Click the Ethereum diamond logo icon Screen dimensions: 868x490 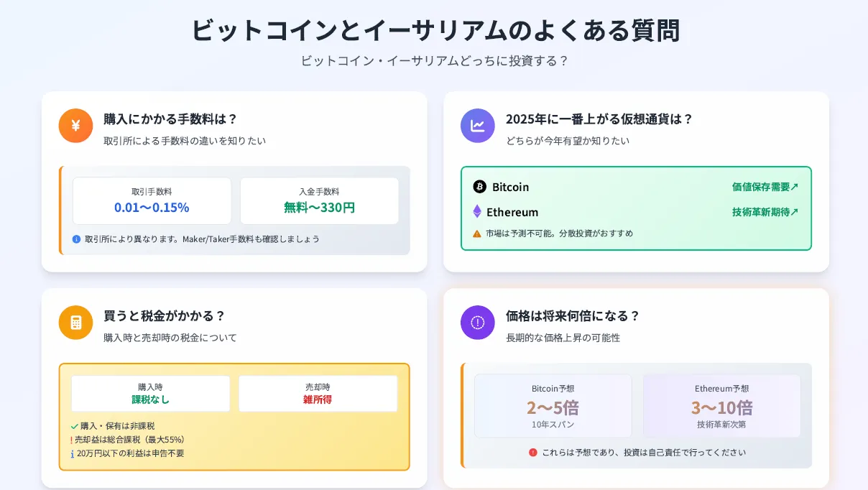tap(477, 212)
